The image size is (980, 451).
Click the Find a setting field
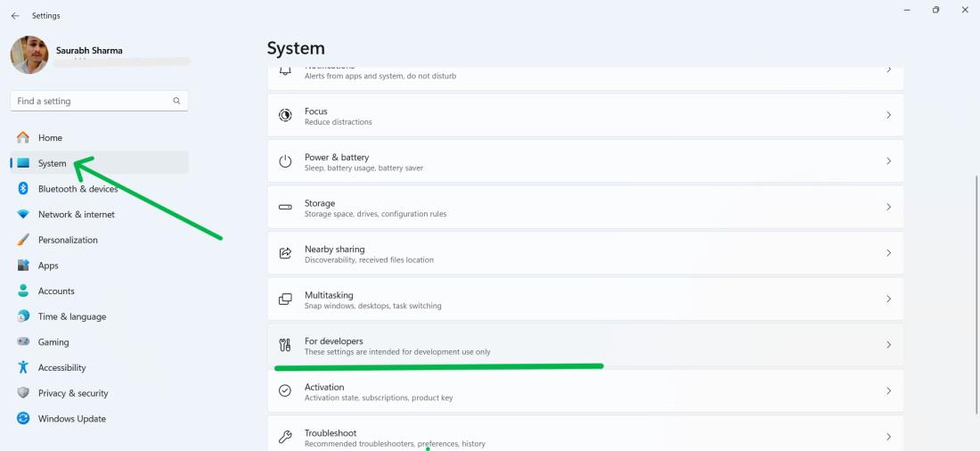pos(89,102)
